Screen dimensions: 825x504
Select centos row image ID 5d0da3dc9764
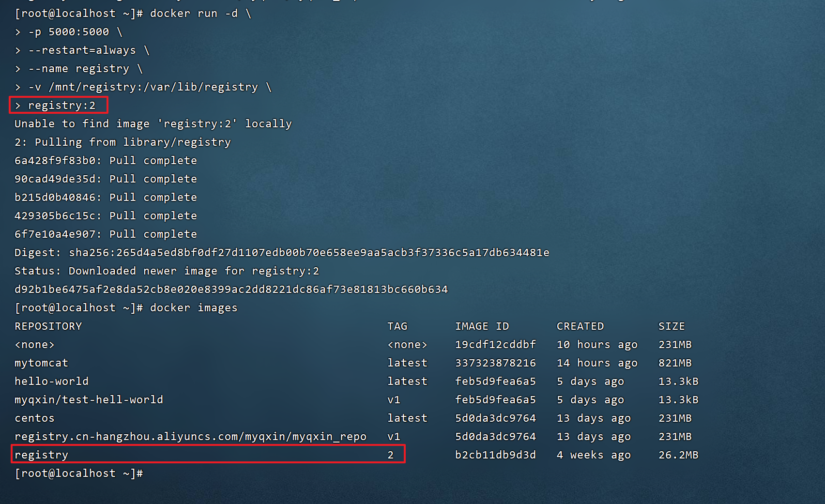coord(496,418)
